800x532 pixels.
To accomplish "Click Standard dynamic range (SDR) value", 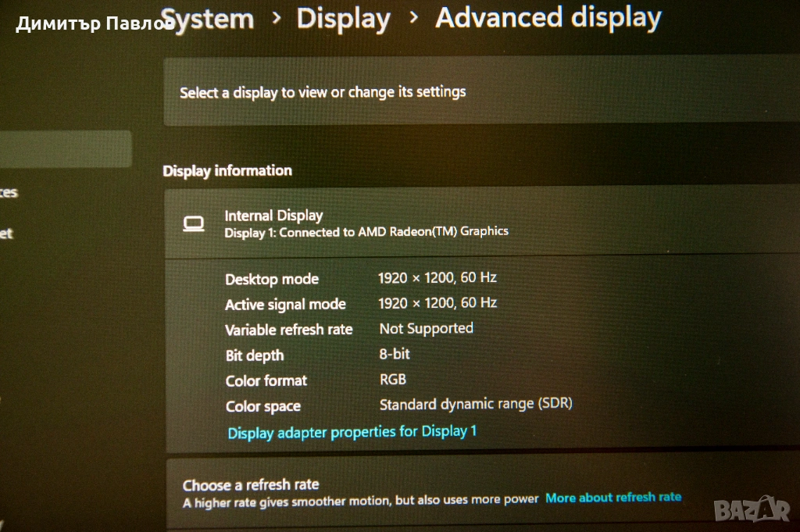I will pyautogui.click(x=476, y=405).
